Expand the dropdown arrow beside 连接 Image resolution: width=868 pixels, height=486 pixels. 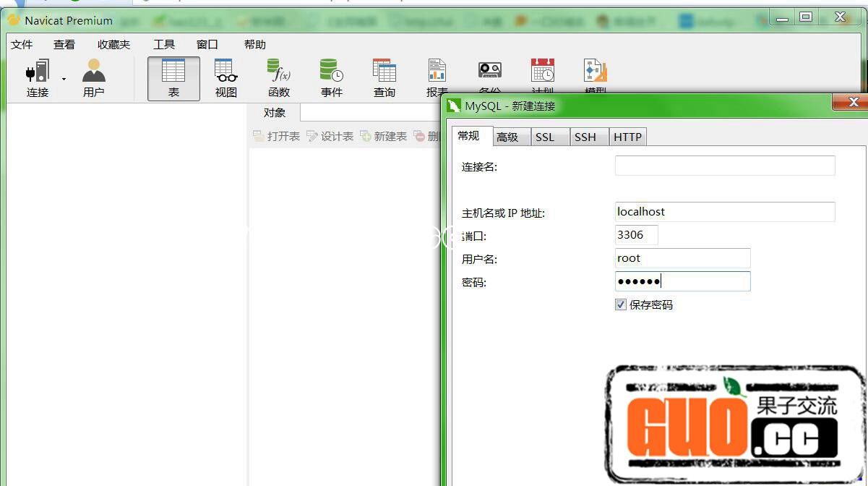(x=64, y=78)
